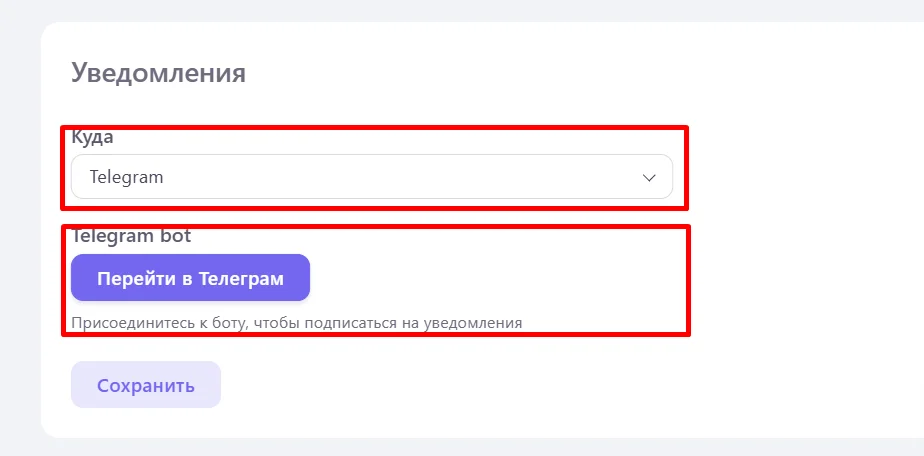Open the "Куда" destination dropdown

(372, 177)
